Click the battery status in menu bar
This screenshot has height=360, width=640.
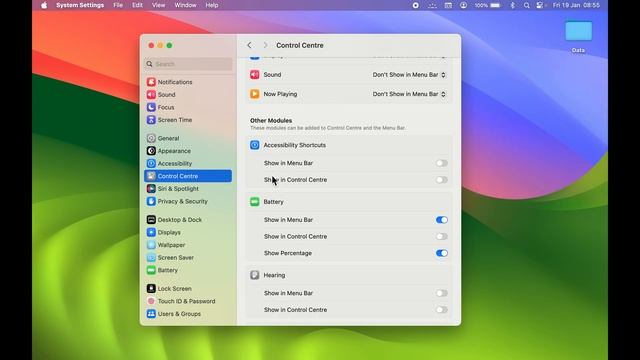click(487, 5)
